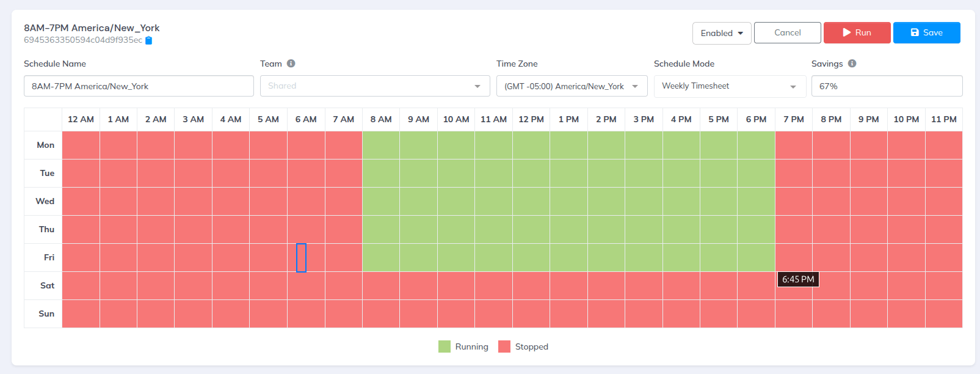Open the Enabled status dropdown
Viewport: 980px width, 374px height.
click(722, 33)
